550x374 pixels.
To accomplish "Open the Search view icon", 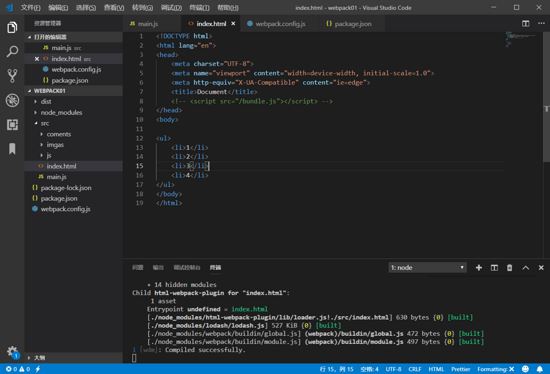I will [x=12, y=52].
